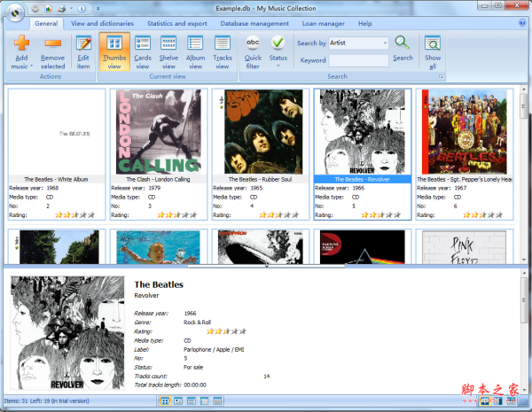Click the chart icon in quick access toolbar

point(49,9)
